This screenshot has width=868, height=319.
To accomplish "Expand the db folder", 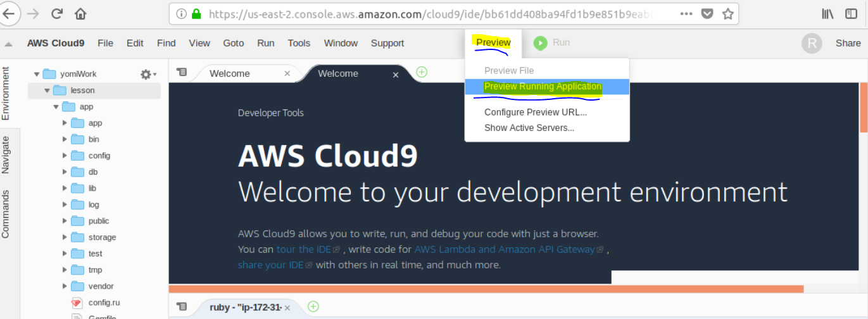I will (x=65, y=172).
